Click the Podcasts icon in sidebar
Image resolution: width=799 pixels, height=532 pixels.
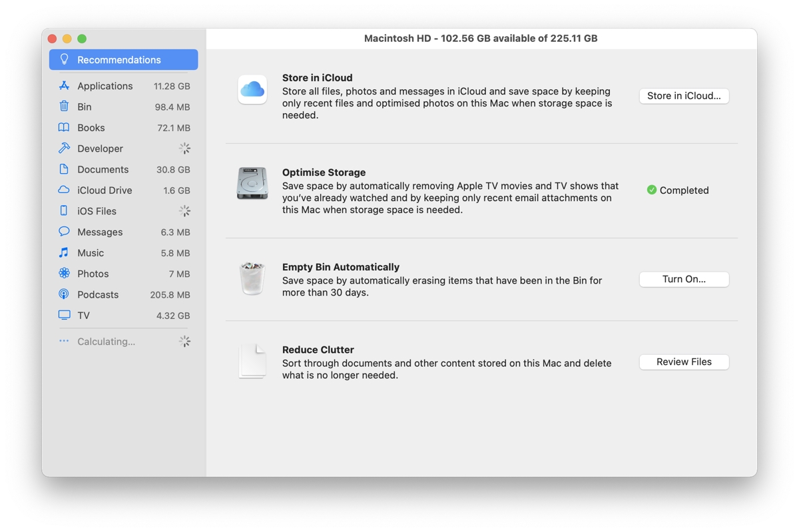coord(64,294)
